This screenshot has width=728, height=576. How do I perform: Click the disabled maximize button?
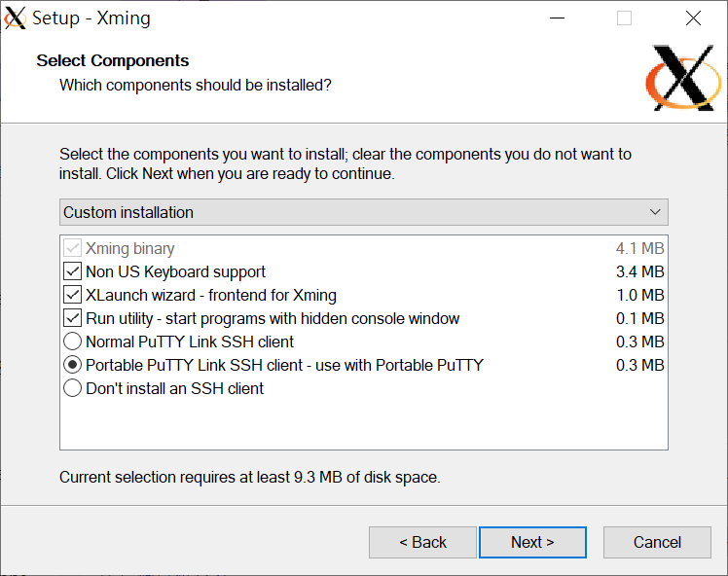tap(624, 18)
